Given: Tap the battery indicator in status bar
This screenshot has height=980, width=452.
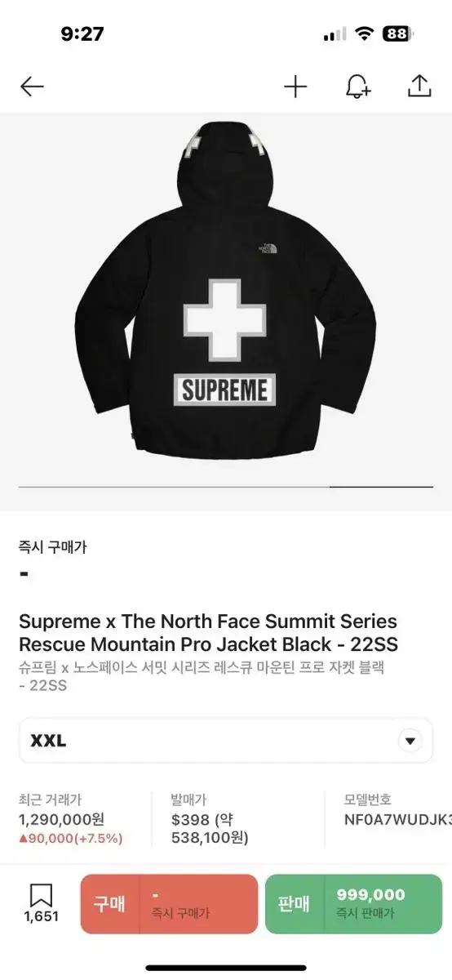Looking at the screenshot, I should coord(397,33).
